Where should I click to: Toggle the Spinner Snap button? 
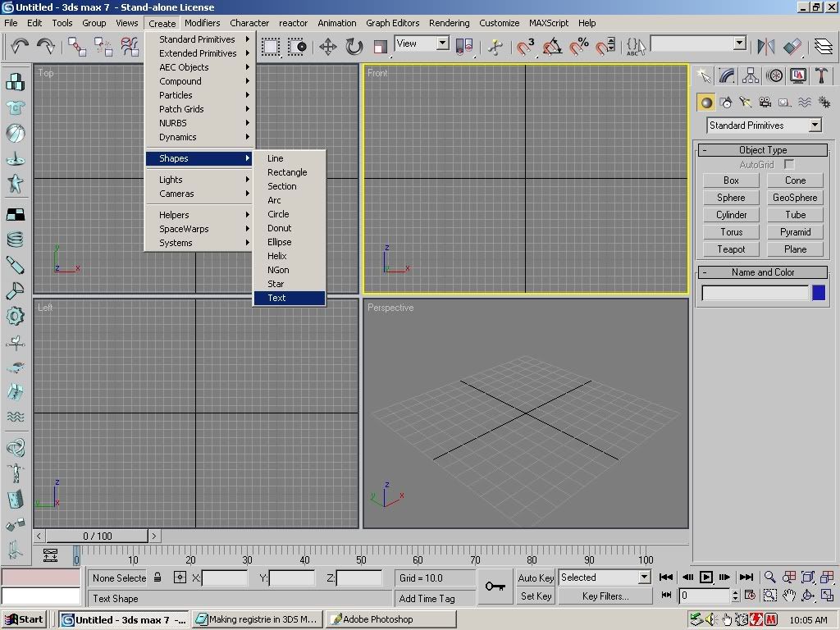pos(605,47)
